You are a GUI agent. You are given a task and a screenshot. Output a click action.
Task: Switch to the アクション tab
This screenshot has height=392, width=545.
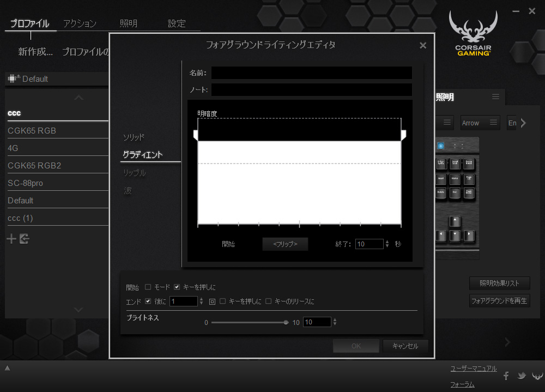(x=80, y=23)
